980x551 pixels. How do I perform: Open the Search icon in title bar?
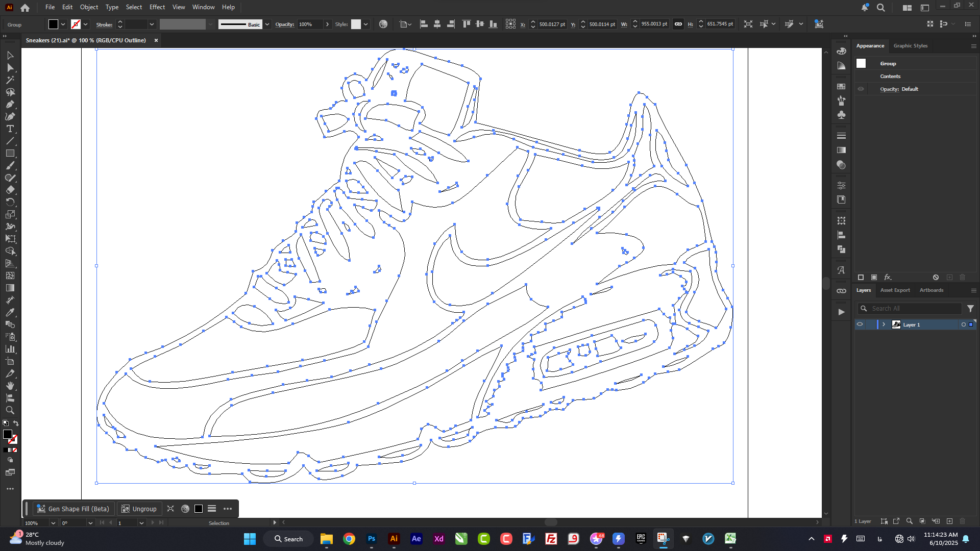pos(881,7)
